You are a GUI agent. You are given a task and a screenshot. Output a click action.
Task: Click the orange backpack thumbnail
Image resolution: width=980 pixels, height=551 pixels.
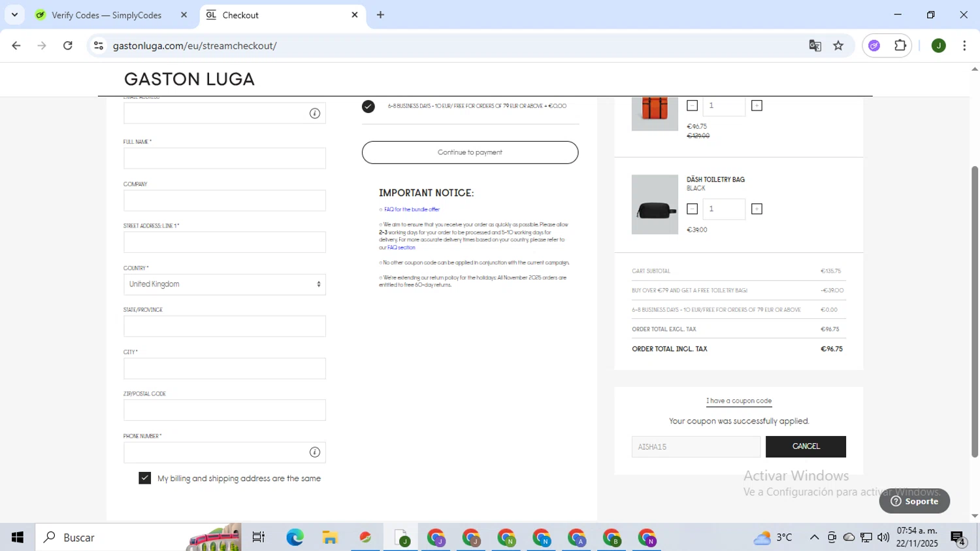click(655, 114)
